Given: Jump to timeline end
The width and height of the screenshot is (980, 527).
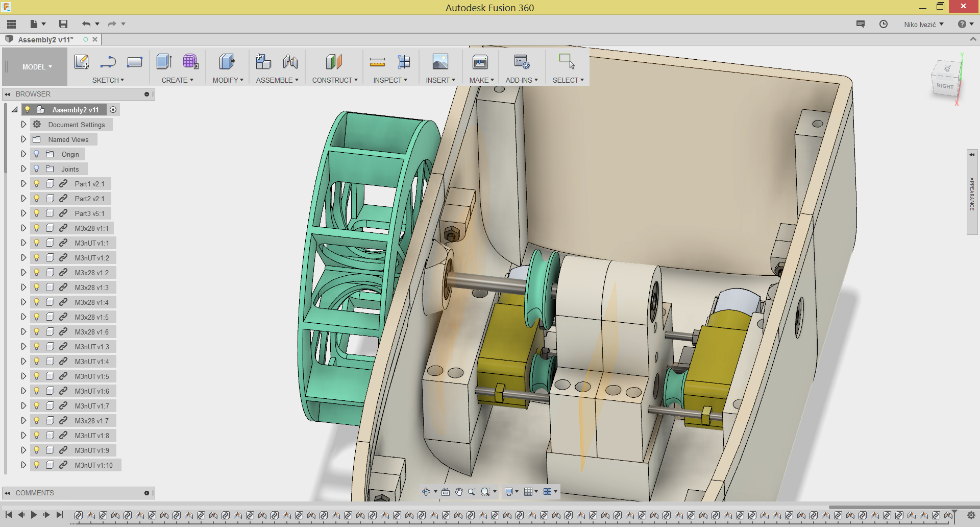Looking at the screenshot, I should click(60, 515).
